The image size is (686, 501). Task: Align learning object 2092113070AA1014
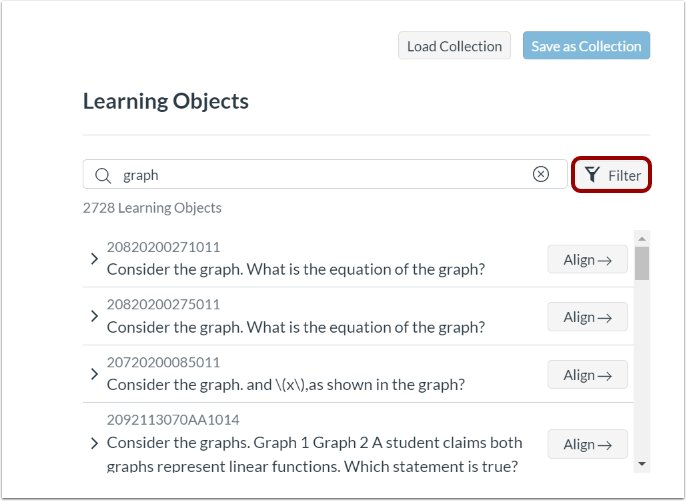click(587, 444)
